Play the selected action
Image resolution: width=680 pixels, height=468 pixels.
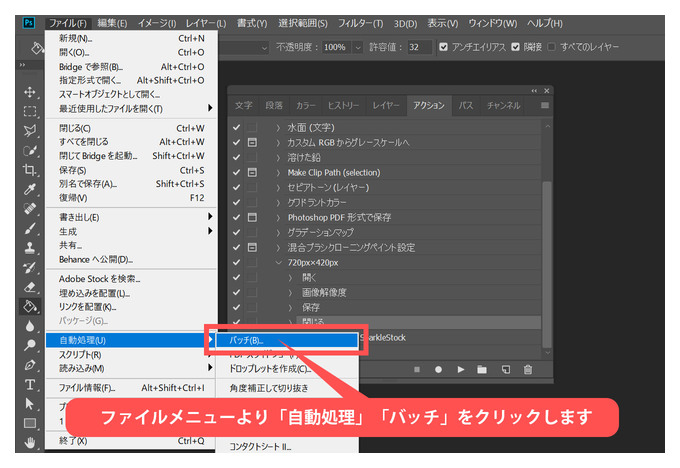pyautogui.click(x=461, y=370)
